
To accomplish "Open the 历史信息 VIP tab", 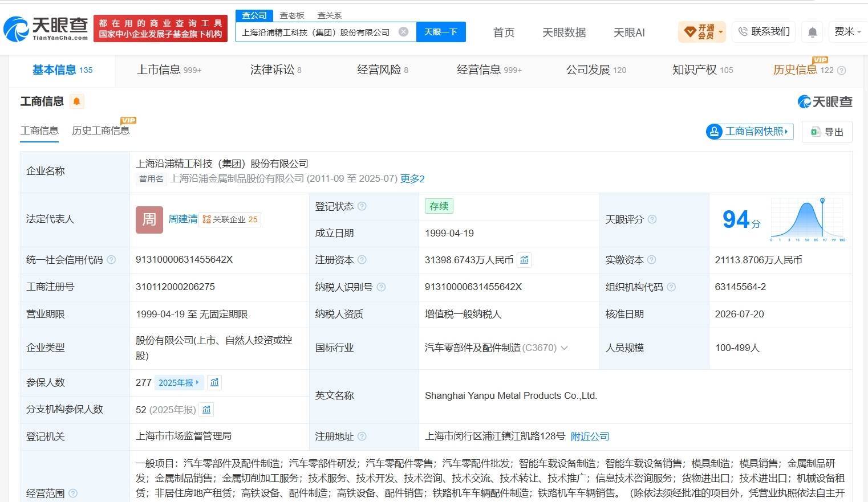I will coord(803,70).
